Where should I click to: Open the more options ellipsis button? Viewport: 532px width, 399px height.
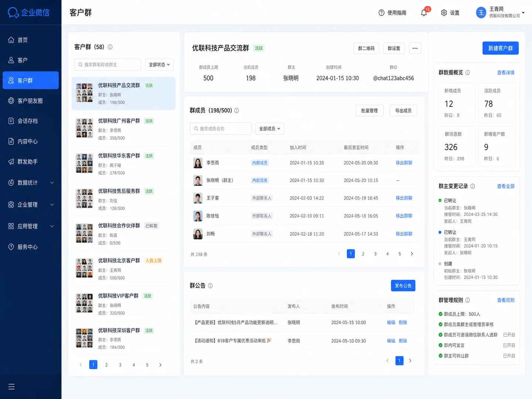coord(415,48)
